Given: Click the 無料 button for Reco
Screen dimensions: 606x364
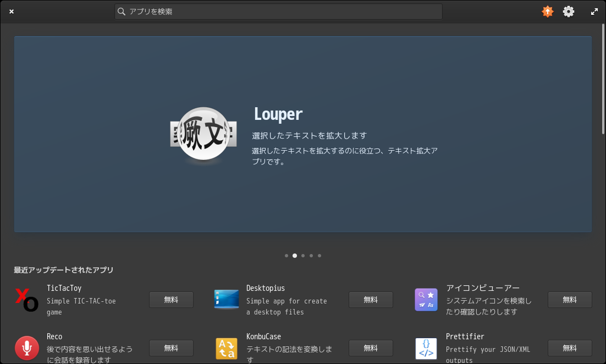Looking at the screenshot, I should point(171,348).
